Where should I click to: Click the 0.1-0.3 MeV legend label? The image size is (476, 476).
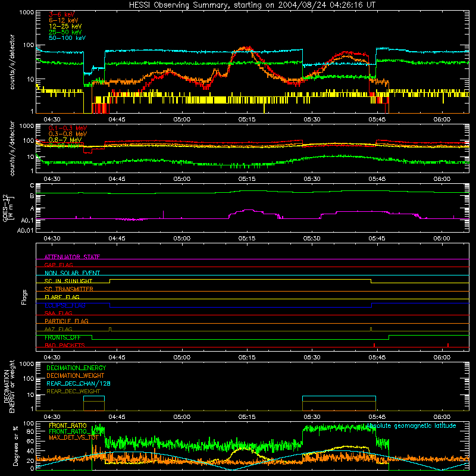click(x=68, y=128)
